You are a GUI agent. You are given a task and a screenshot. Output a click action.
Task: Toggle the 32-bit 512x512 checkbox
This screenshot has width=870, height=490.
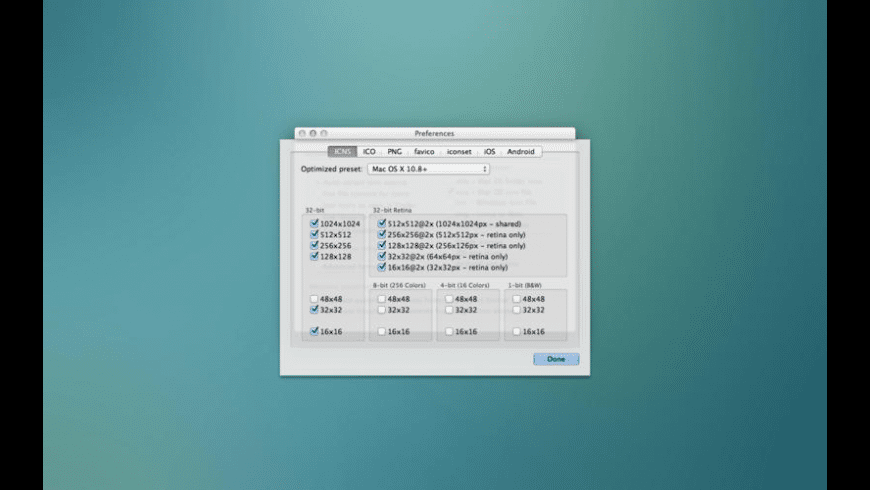pyautogui.click(x=314, y=234)
